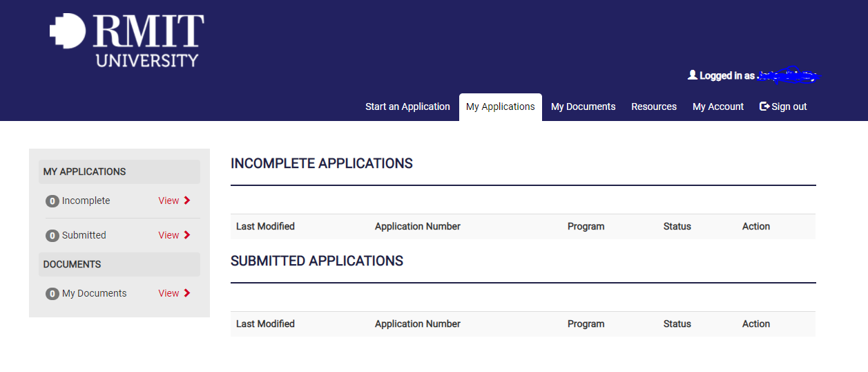View the Incomplete applications list

[168, 201]
